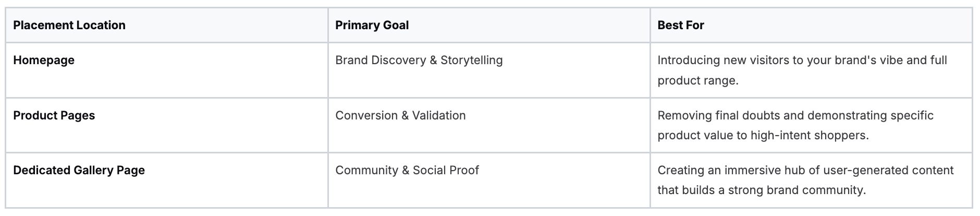The width and height of the screenshot is (980, 216).
Task: Click the "Placement Location" column header
Action: pyautogui.click(x=69, y=25)
